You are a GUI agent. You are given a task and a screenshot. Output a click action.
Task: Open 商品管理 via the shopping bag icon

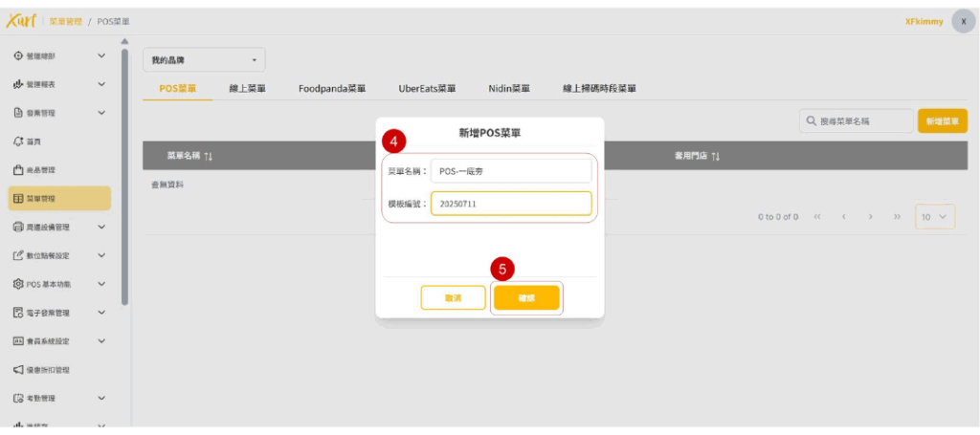point(18,170)
